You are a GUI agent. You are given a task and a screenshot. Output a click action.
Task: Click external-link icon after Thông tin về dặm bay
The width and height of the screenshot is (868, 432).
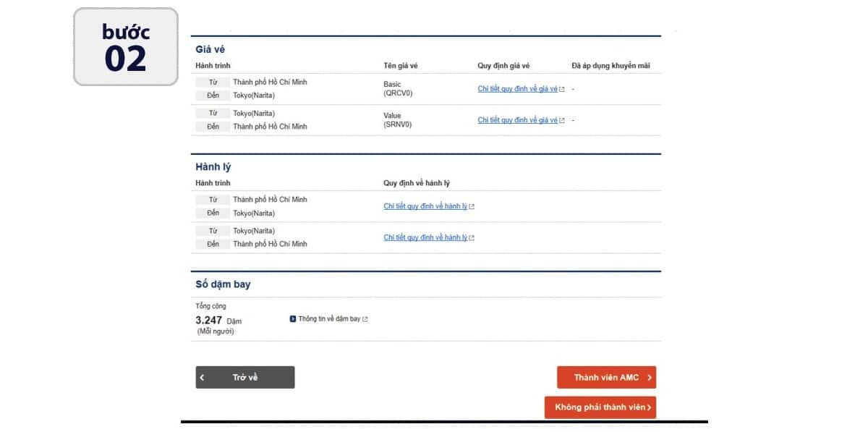point(365,319)
